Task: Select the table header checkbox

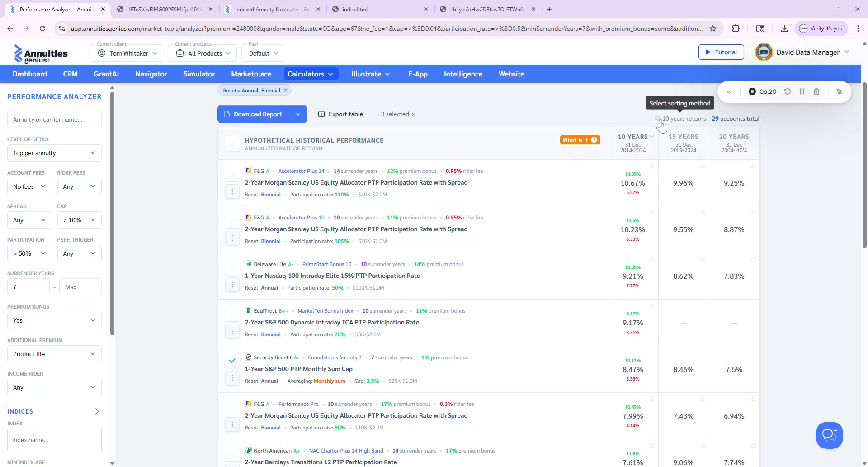Action: coord(232,143)
